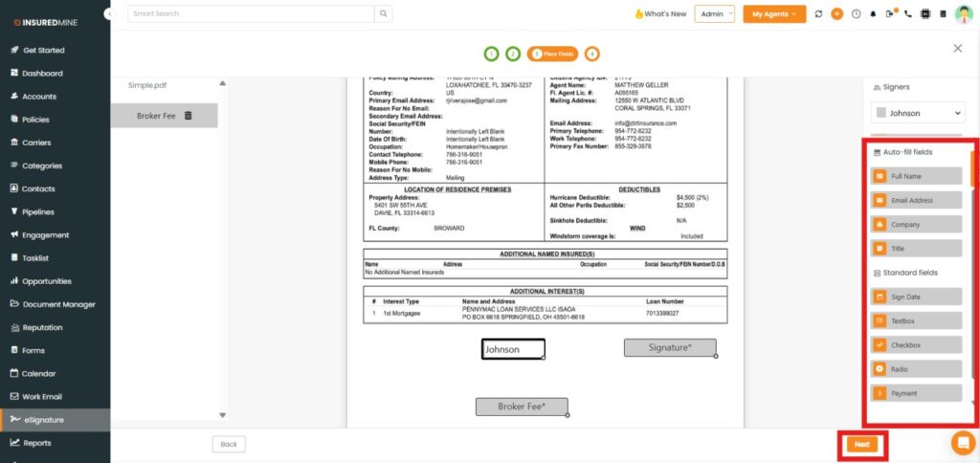
Task: Open the notifications bell icon
Action: coord(873,14)
